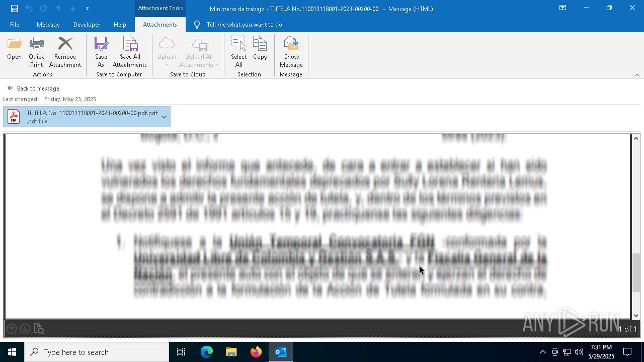Open Firefox from taskbar
This screenshot has height=362, width=644.
click(x=256, y=352)
